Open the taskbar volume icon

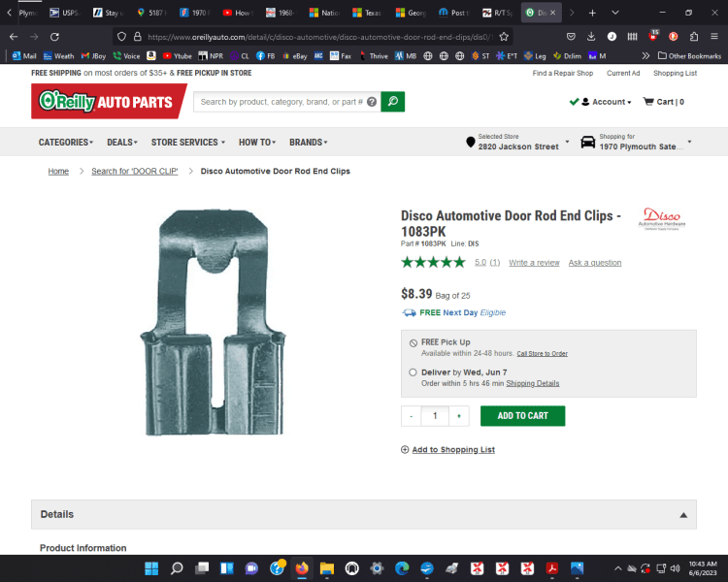pos(676,568)
